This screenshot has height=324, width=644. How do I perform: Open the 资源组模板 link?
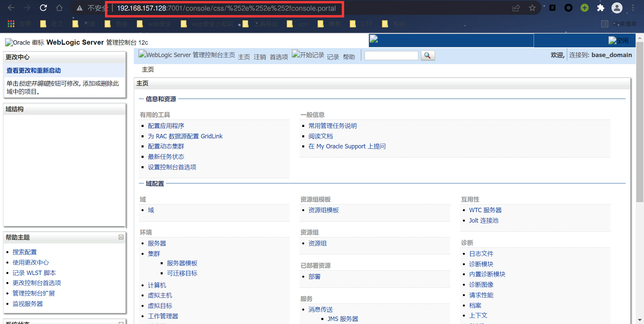coord(323,210)
